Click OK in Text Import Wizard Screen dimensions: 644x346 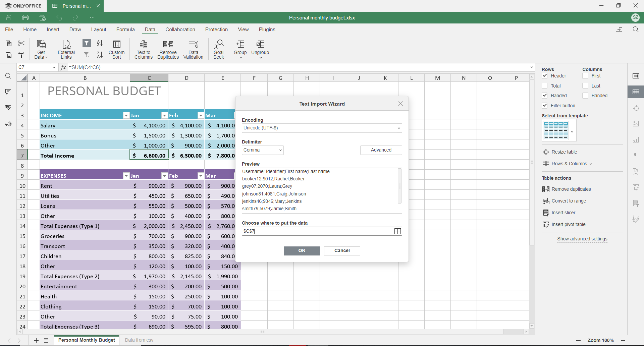(x=302, y=251)
